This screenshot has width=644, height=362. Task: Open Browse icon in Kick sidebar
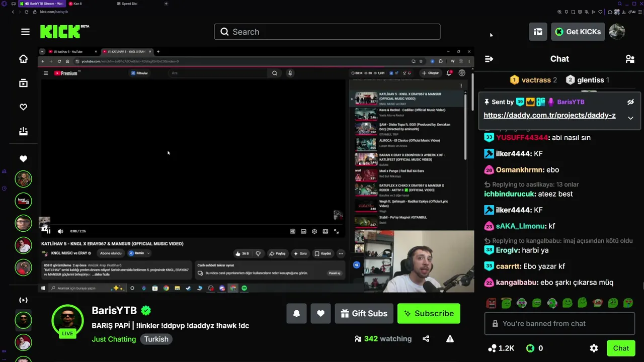pyautogui.click(x=23, y=83)
